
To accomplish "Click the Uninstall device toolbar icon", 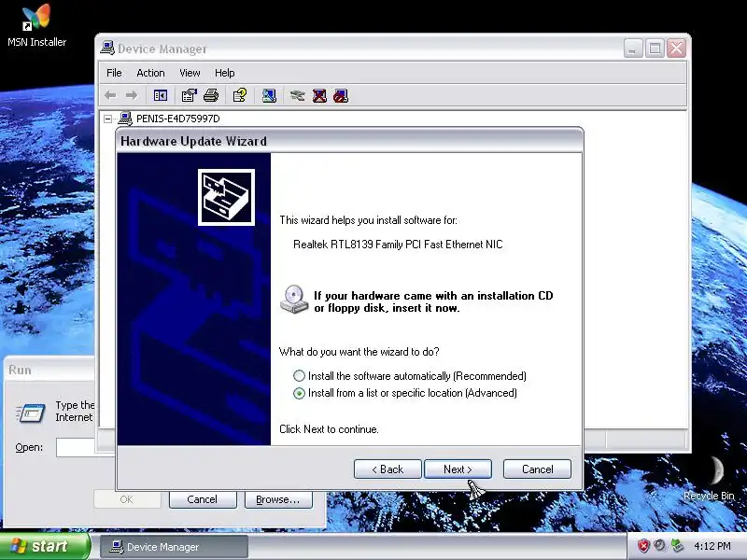I will 319,96.
